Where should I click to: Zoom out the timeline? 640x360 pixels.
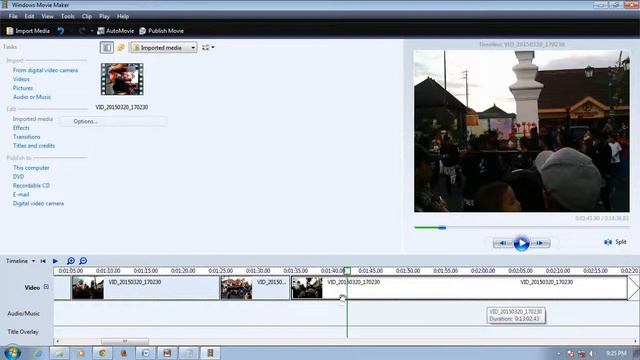click(x=83, y=261)
